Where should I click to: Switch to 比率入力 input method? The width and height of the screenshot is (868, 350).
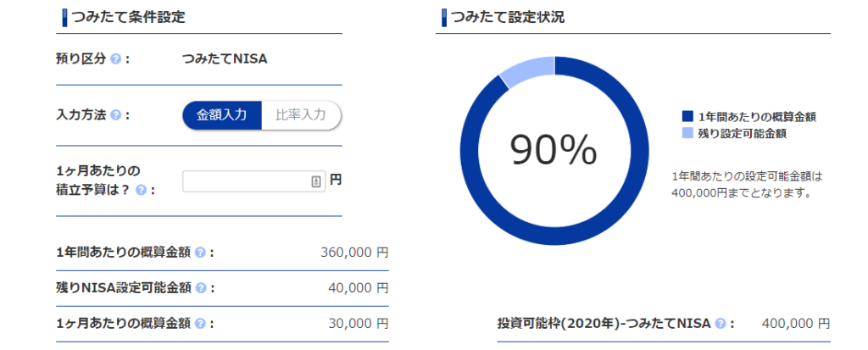coord(301,115)
